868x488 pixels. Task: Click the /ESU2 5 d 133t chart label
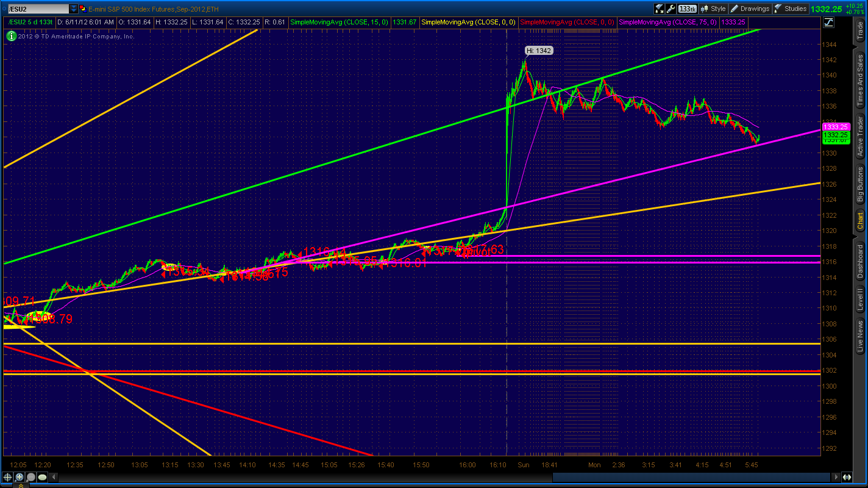30,22
